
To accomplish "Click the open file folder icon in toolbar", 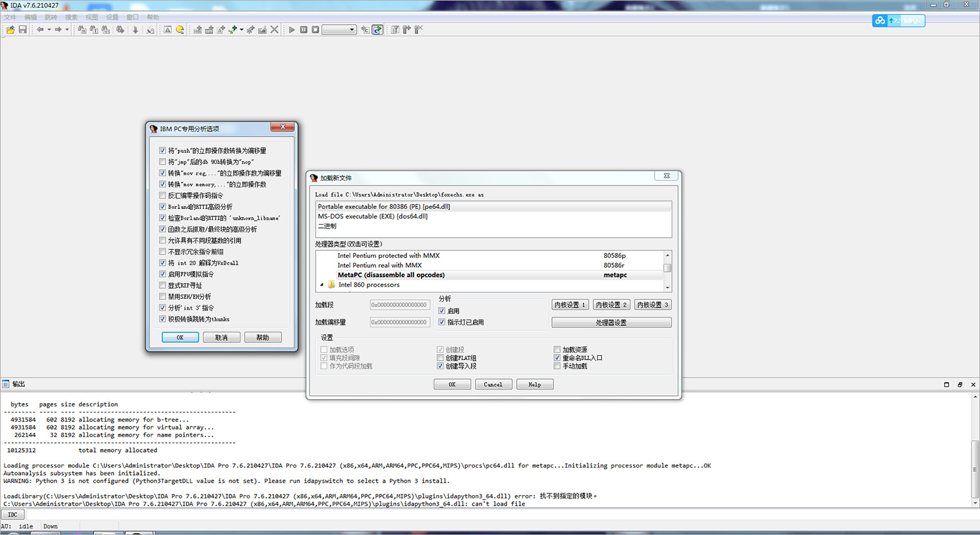I will pyautogui.click(x=10, y=29).
